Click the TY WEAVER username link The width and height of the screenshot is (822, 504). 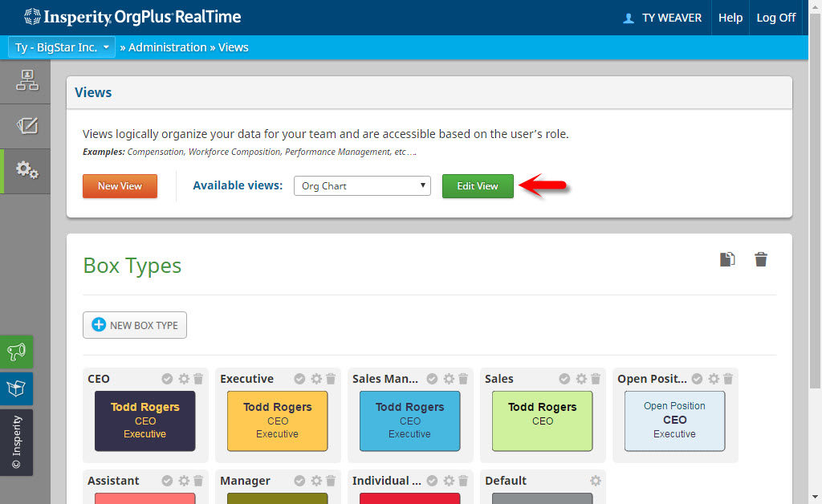tap(672, 18)
